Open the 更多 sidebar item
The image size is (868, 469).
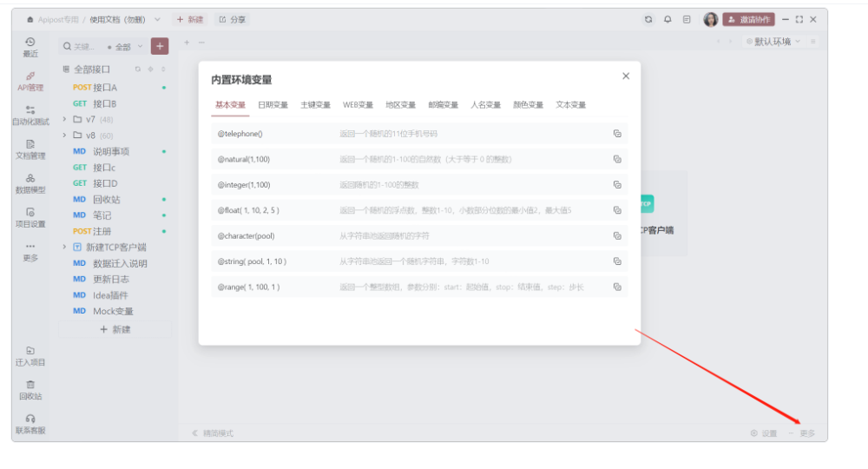[x=30, y=252]
